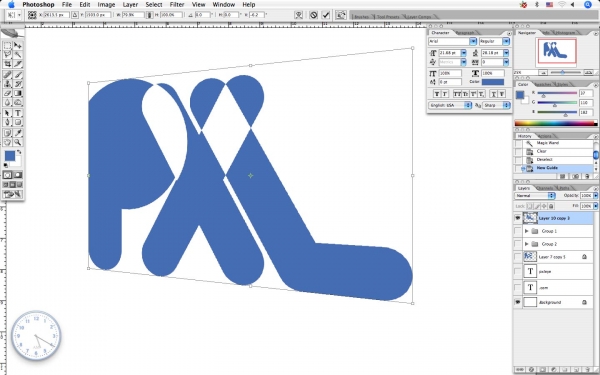Delete current state in History panel
This screenshot has height=375, width=600.
pos(587,176)
